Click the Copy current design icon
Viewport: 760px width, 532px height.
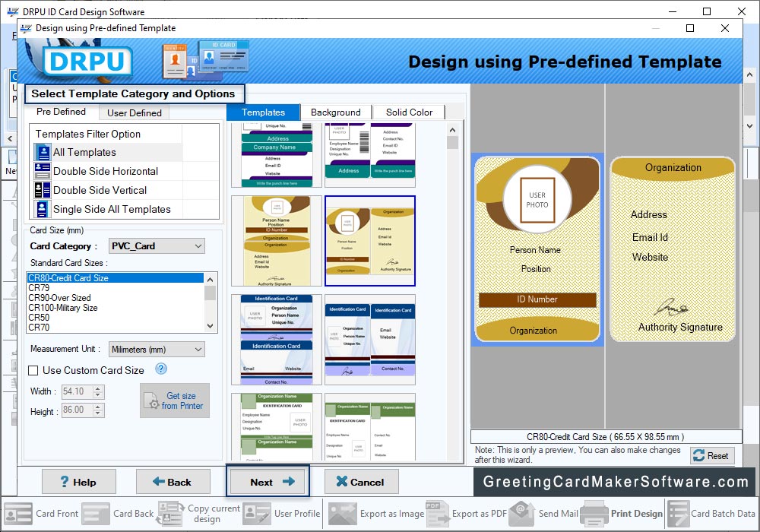[170, 514]
